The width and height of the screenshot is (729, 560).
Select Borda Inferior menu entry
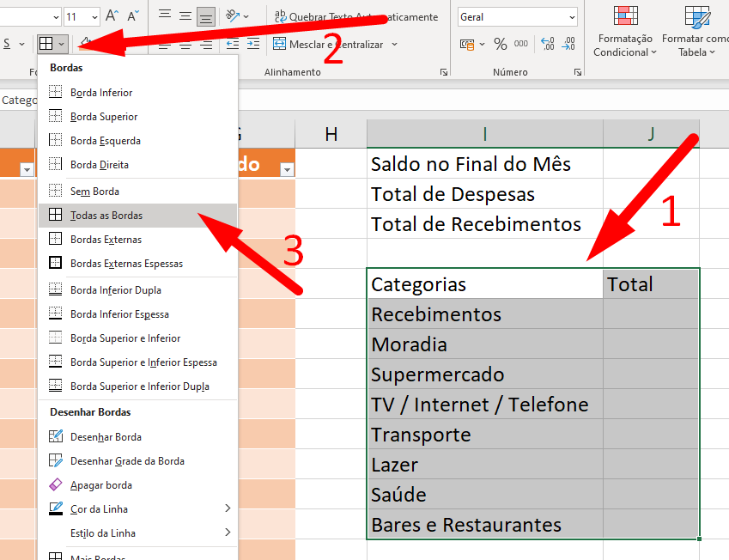(138, 92)
